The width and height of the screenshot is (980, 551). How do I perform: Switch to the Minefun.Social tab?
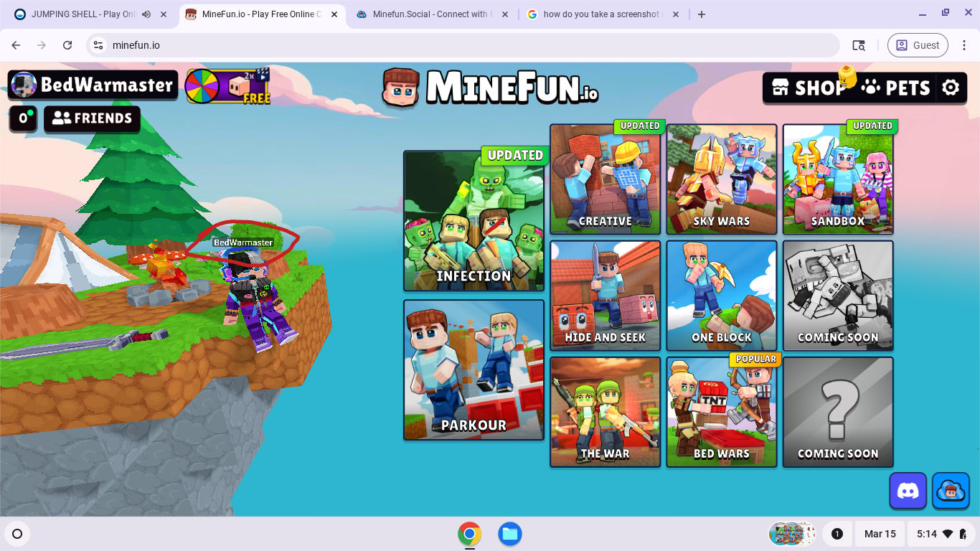tap(430, 14)
